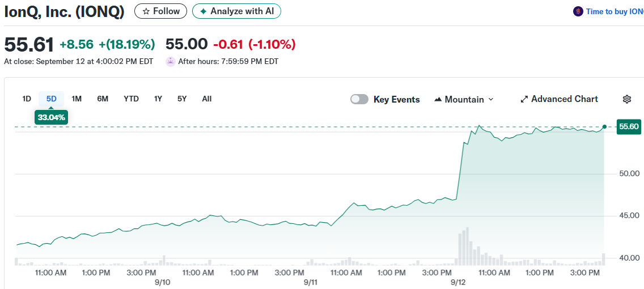Select the All range tab
Viewport: 644px width, 289px height.
point(207,99)
